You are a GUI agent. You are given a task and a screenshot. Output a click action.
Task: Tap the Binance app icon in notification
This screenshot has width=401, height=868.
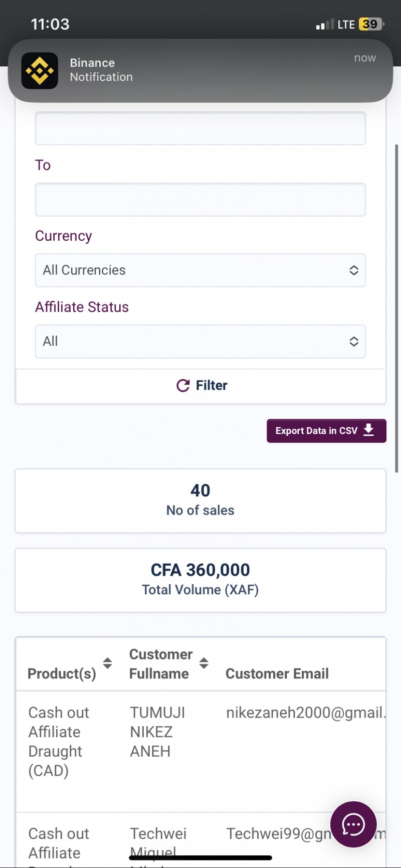coord(40,71)
